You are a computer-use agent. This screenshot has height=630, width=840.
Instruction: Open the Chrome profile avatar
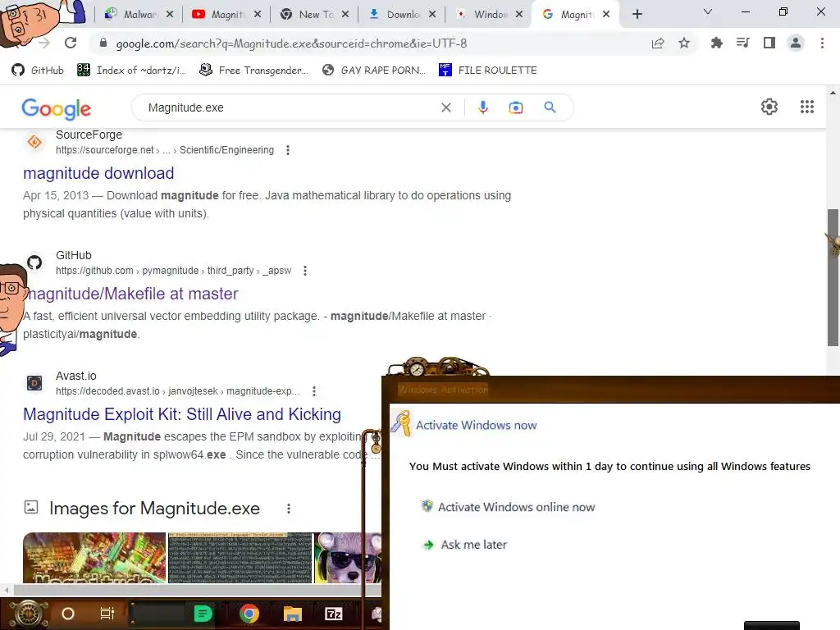(796, 43)
